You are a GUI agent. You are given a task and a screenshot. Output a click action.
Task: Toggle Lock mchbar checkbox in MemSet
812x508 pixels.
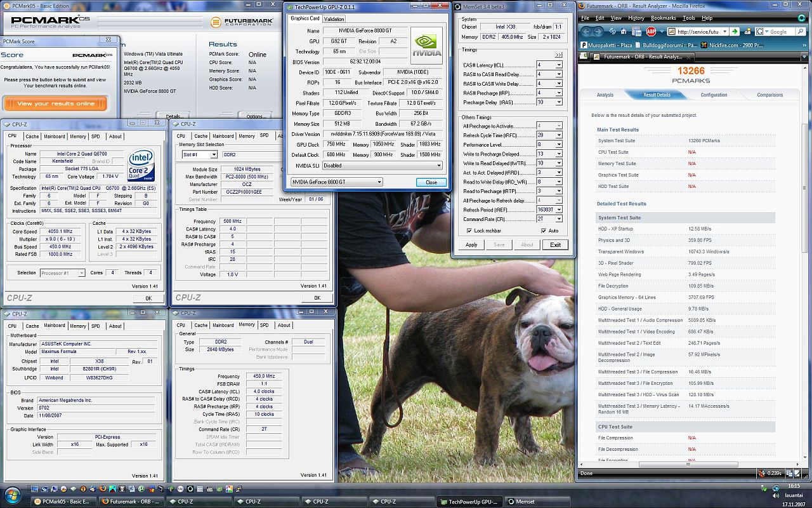[x=469, y=231]
